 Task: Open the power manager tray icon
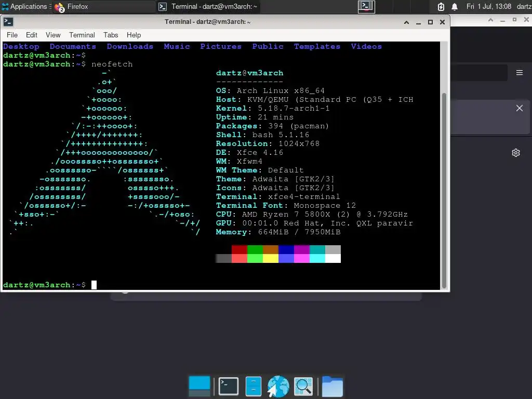(441, 6)
